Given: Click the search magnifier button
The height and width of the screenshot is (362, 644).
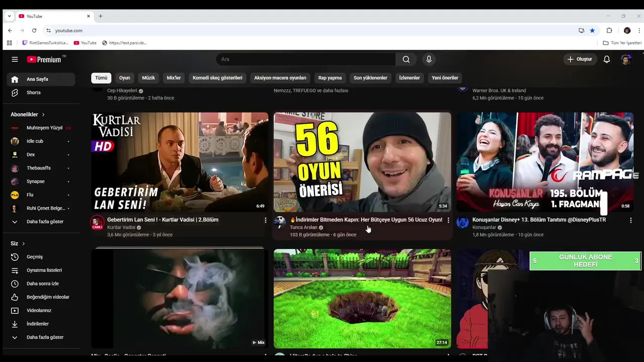Looking at the screenshot, I should (406, 59).
